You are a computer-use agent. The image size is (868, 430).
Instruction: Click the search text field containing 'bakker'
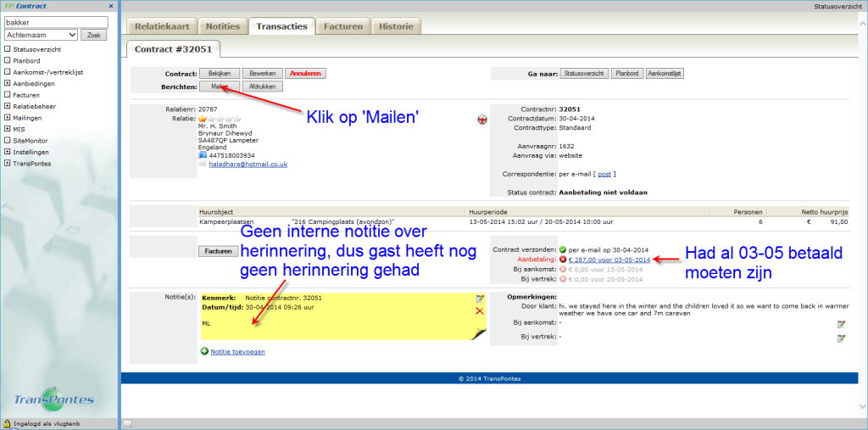point(56,22)
